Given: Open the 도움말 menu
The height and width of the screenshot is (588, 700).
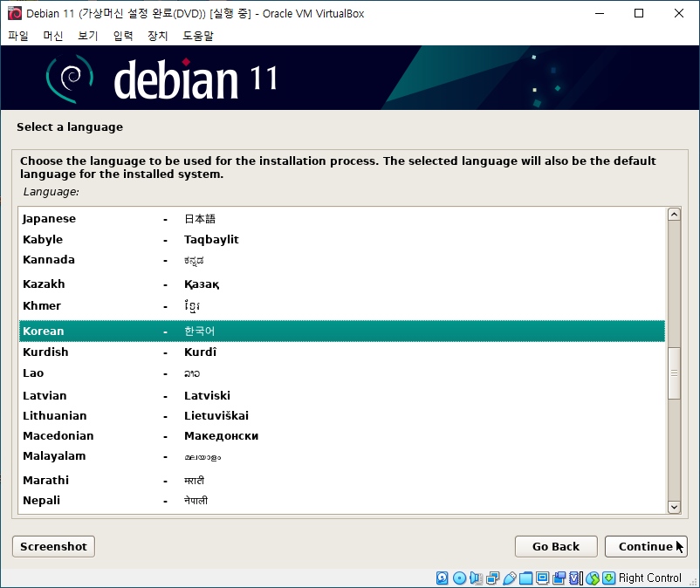Looking at the screenshot, I should coord(198,36).
